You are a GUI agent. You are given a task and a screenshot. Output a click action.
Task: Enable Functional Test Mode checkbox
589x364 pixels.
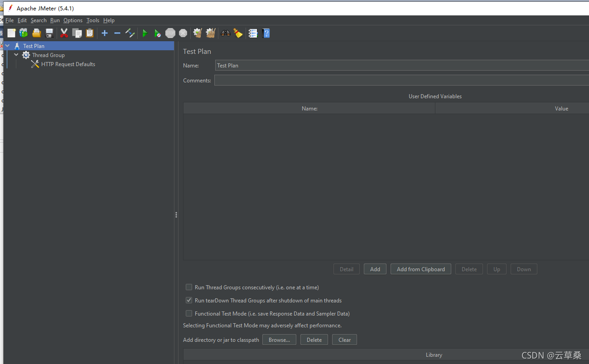pos(189,313)
